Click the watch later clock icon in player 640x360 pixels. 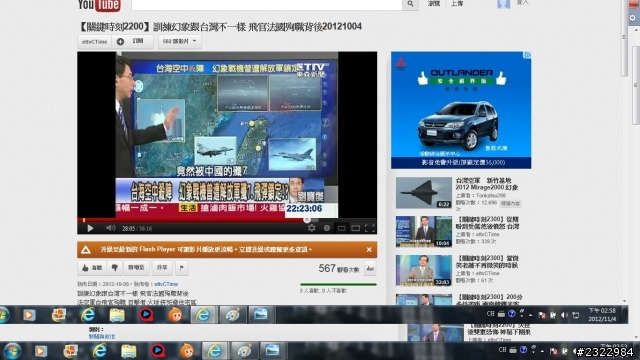tap(327, 228)
